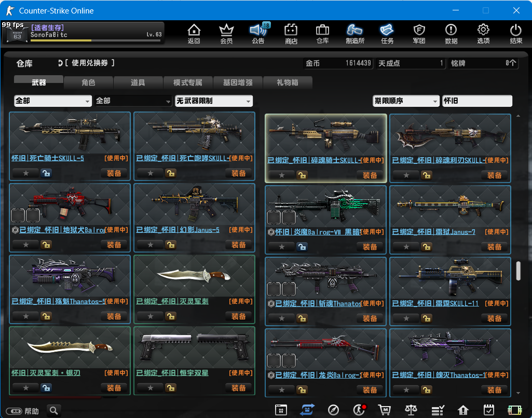Open the 会员 crown icon
The image size is (532, 418).
226,34
